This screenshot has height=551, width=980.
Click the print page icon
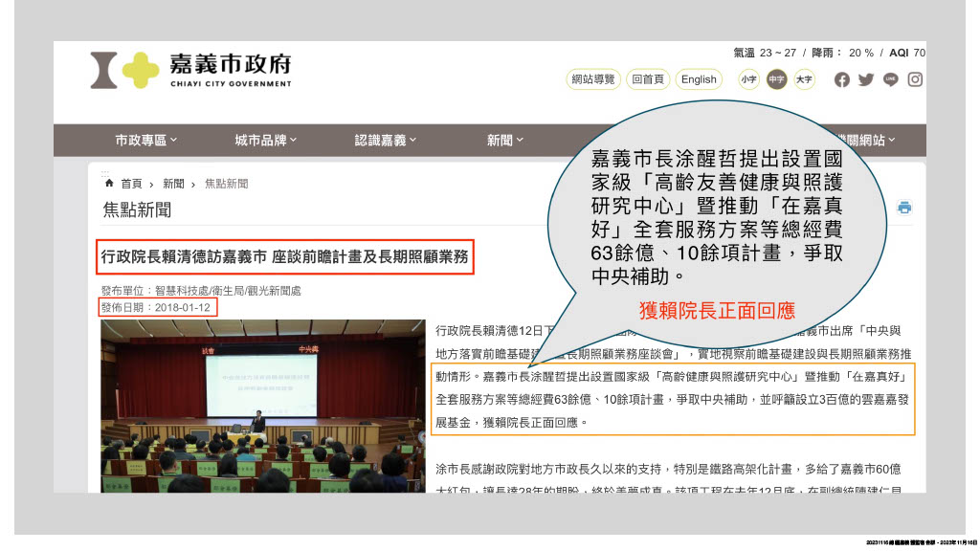pyautogui.click(x=903, y=208)
